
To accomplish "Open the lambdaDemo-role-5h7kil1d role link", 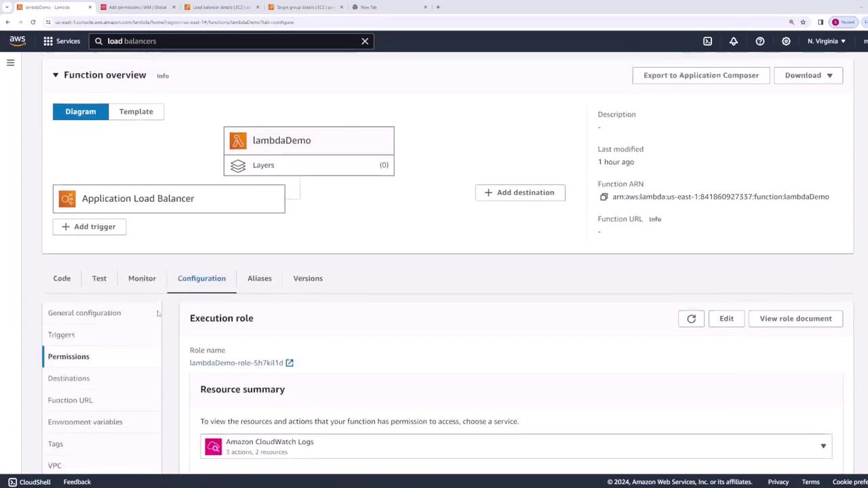I will point(236,363).
